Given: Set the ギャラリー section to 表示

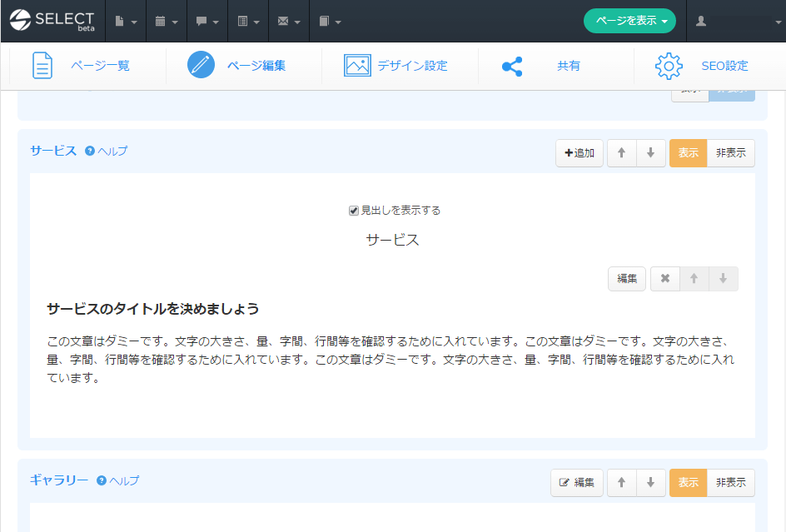Looking at the screenshot, I should click(688, 483).
